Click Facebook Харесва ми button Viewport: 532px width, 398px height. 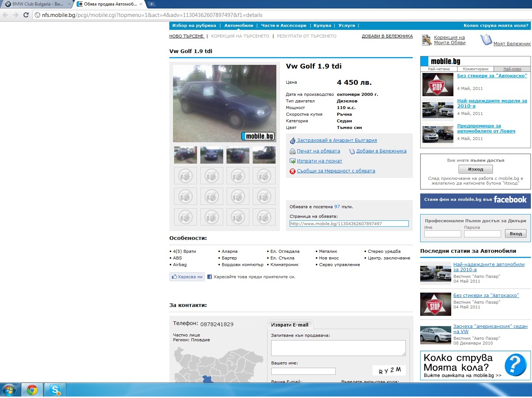point(187,277)
